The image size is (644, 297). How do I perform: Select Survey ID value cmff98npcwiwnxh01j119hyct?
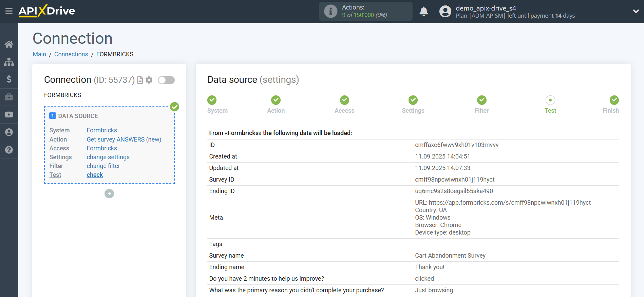pos(455,180)
